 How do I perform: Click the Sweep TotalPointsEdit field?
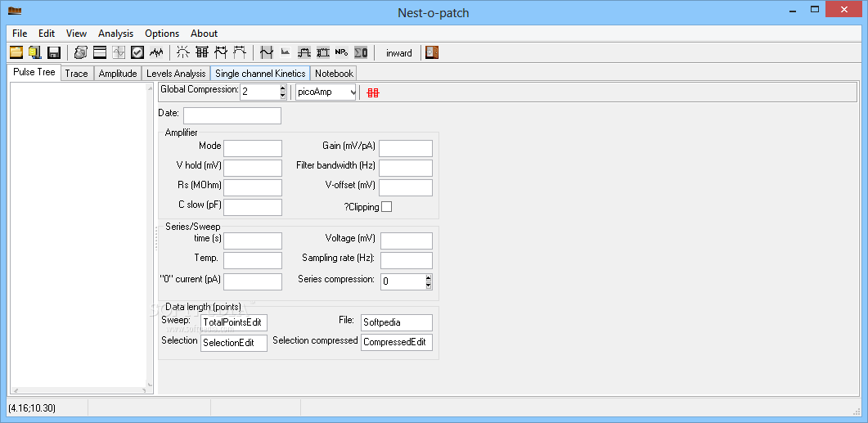point(234,323)
